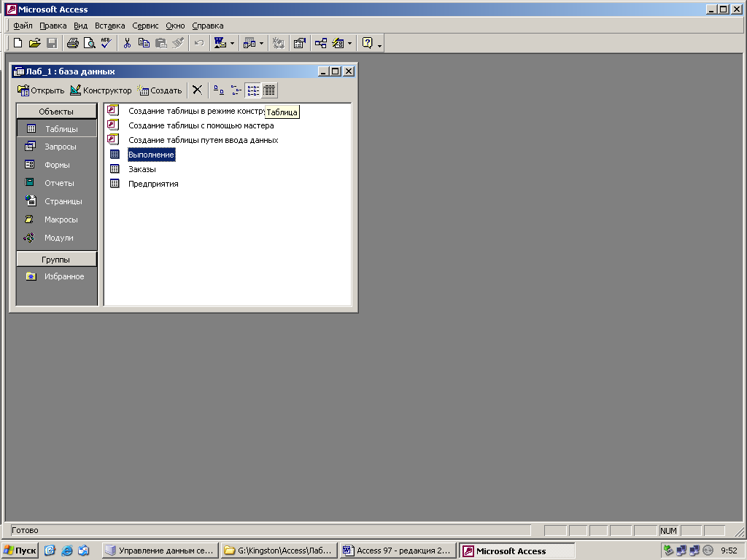Click the Help question mark icon
The width and height of the screenshot is (747, 560).
pyautogui.click(x=368, y=43)
